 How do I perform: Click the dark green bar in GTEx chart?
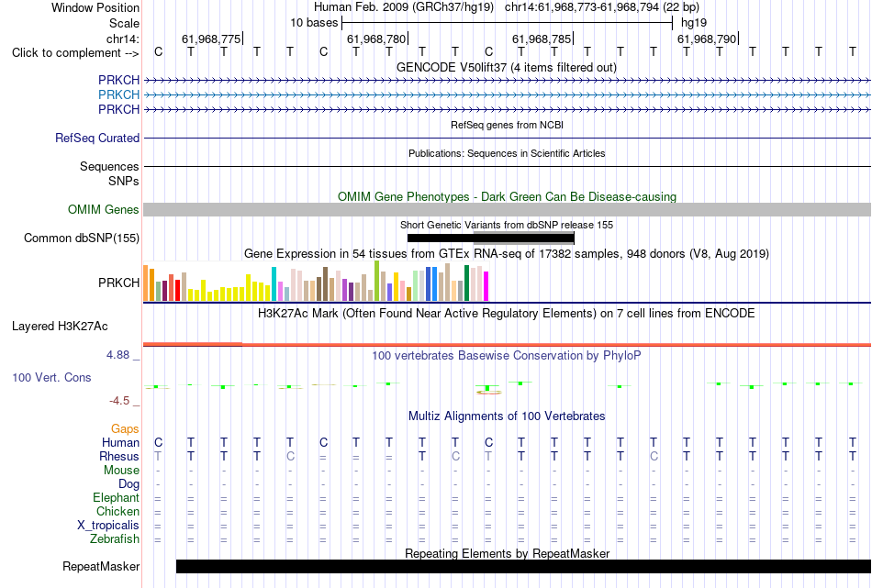pyautogui.click(x=466, y=283)
